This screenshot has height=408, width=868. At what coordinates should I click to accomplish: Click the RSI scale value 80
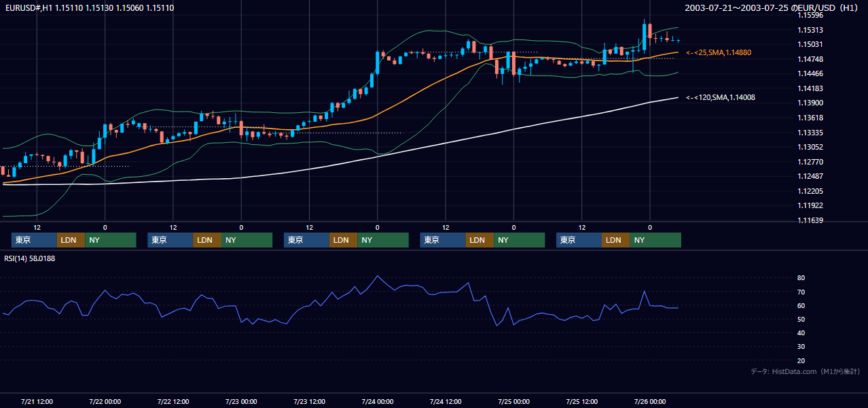[801, 278]
